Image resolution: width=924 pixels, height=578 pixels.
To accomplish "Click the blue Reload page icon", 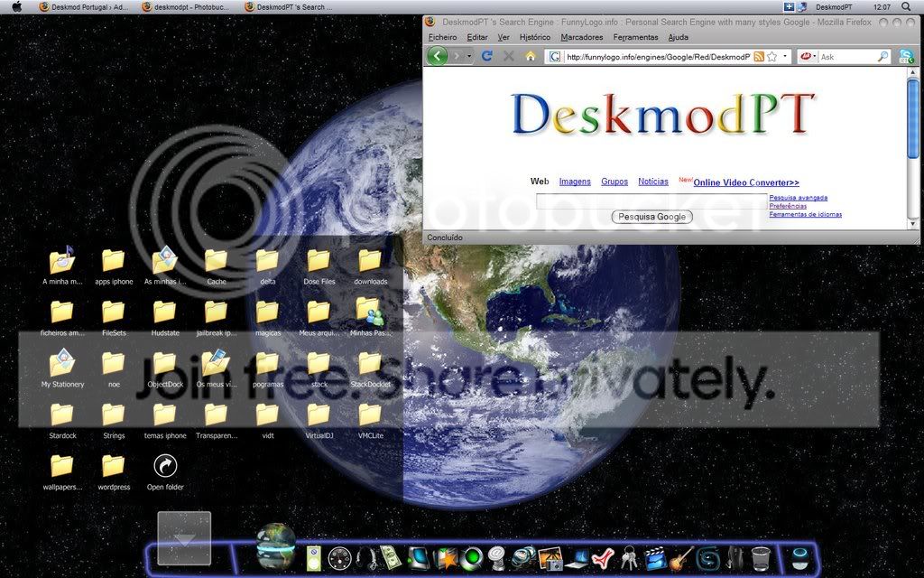I will [x=487, y=56].
